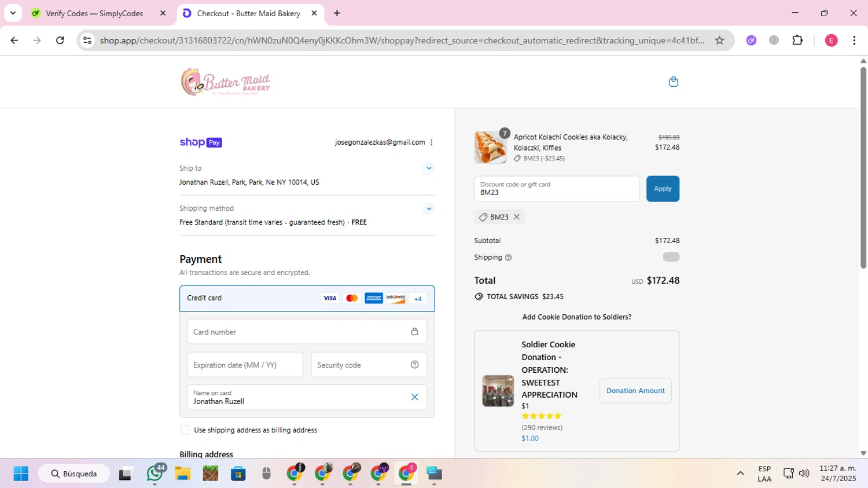868x488 pixels.
Task: Open Task View from the taskbar
Action: pos(126,474)
